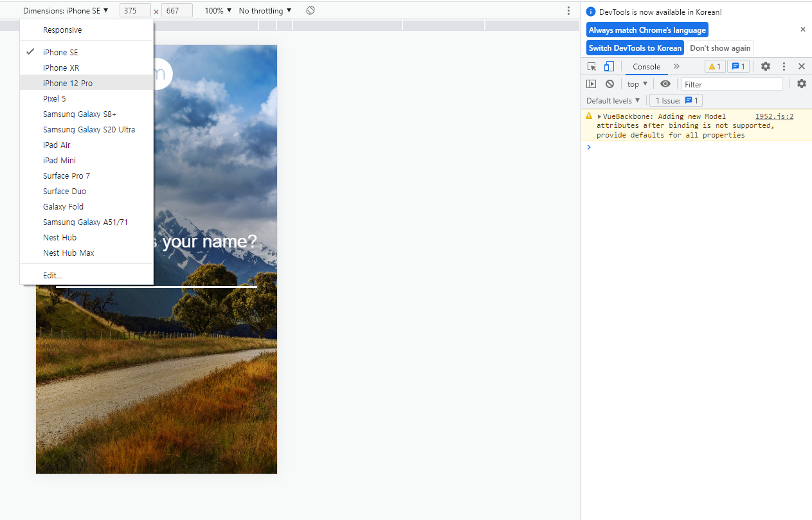Select iPad Air device
The image size is (812, 520).
click(87, 145)
